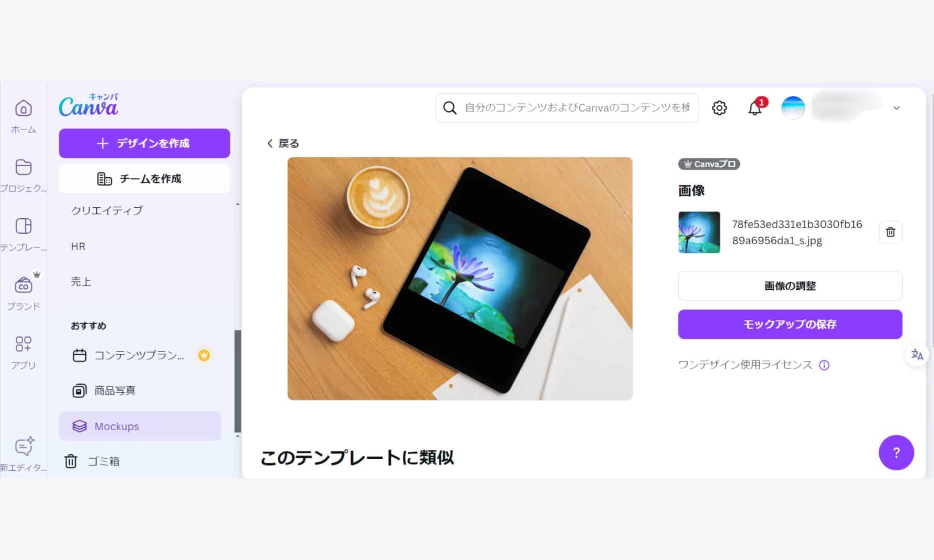
Task: Click the 戻る back navigation link
Action: (283, 143)
